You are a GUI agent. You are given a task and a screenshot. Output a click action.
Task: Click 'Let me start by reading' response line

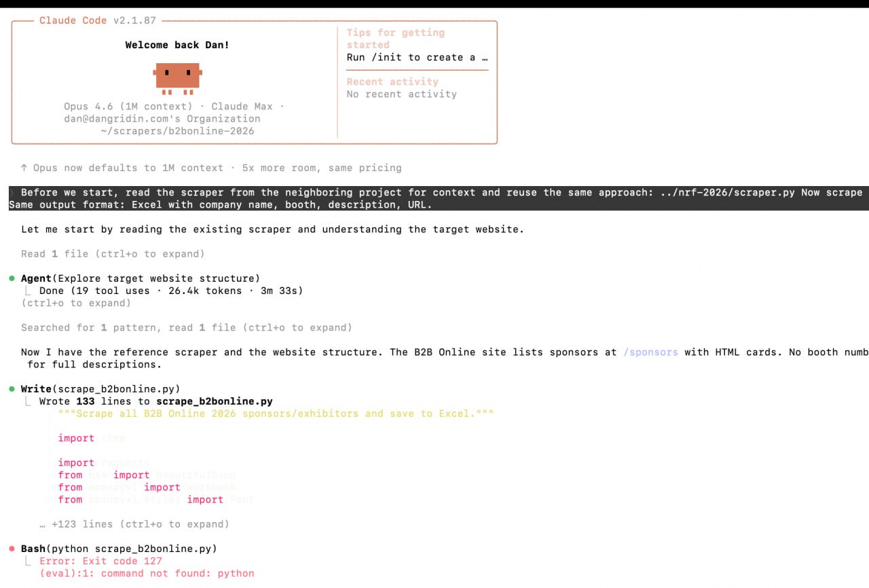(273, 229)
